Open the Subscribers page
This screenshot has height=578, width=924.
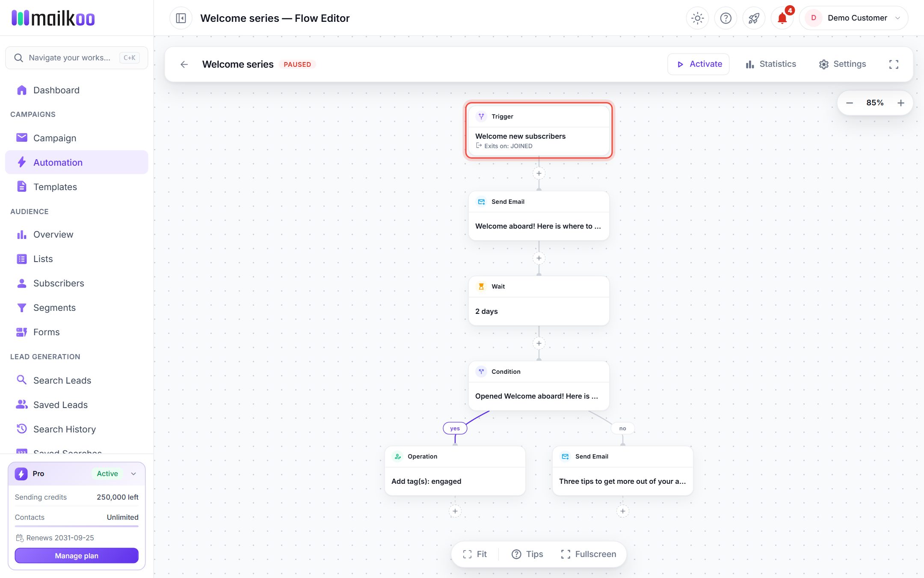coord(77,283)
